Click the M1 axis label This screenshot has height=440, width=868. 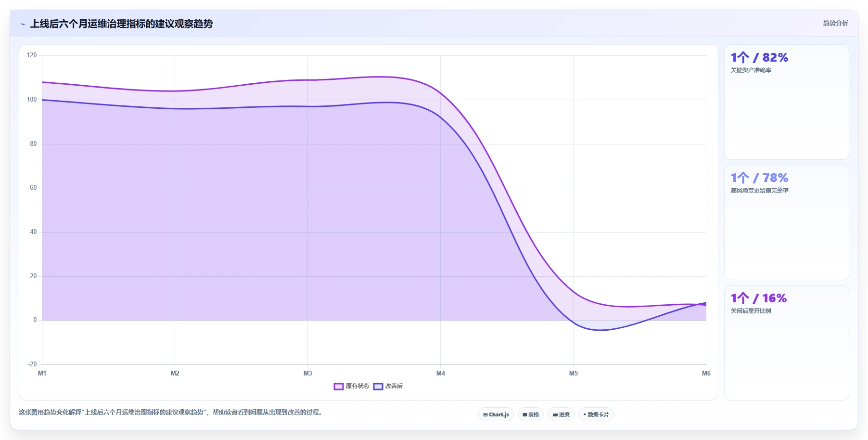42,373
